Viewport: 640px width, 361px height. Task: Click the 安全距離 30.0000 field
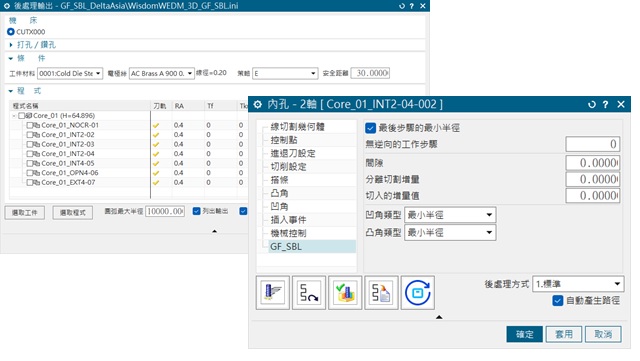[x=370, y=73]
